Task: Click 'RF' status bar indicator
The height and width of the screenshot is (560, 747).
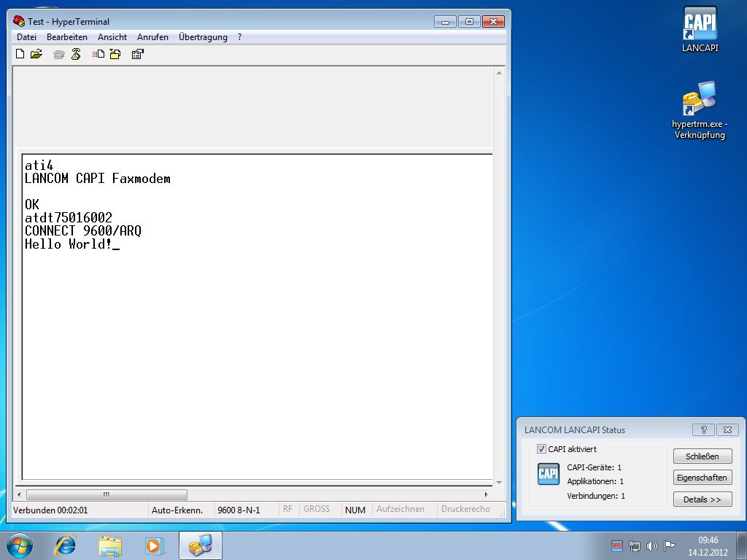Action: coord(287,509)
